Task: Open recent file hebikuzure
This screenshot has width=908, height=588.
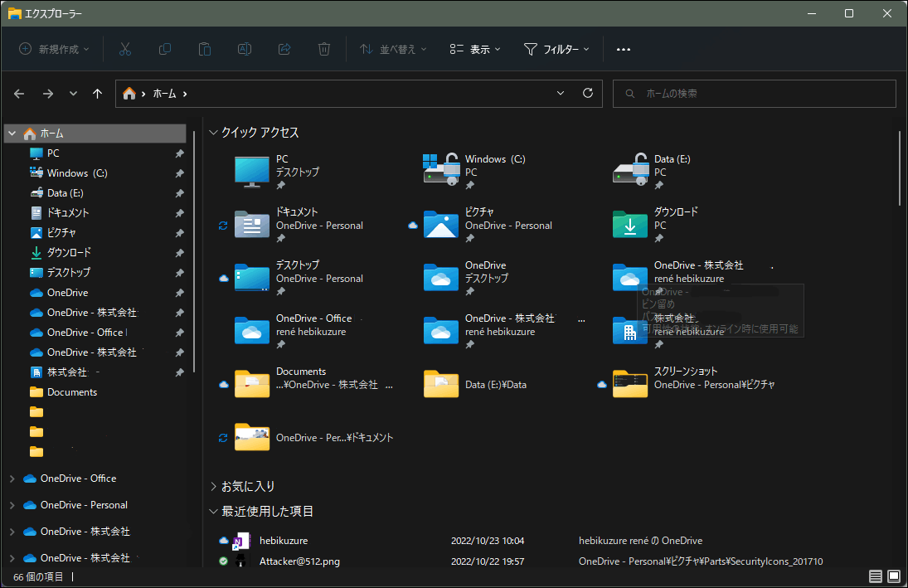Action: tap(284, 541)
